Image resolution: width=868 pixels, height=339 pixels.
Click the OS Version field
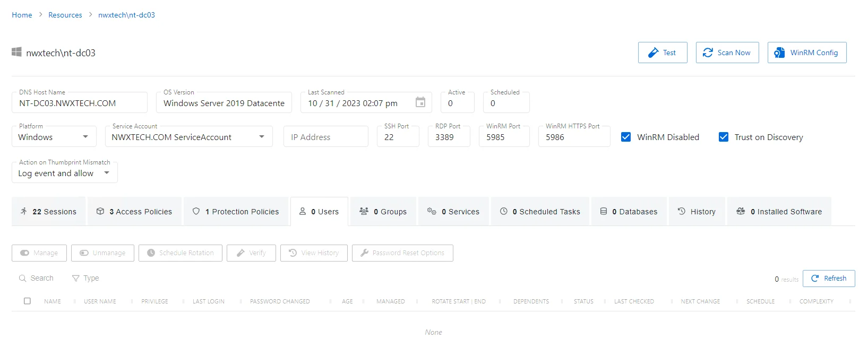tap(224, 103)
